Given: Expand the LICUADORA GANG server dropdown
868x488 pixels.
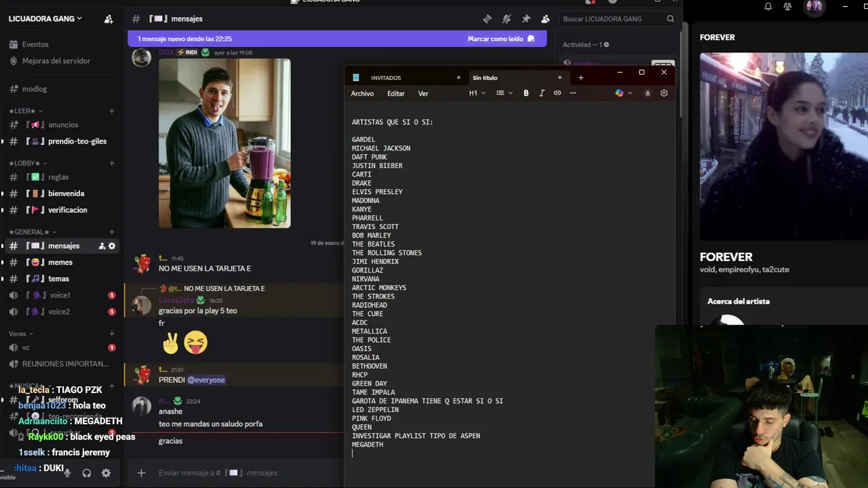Looking at the screenshot, I should pyautogui.click(x=45, y=19).
